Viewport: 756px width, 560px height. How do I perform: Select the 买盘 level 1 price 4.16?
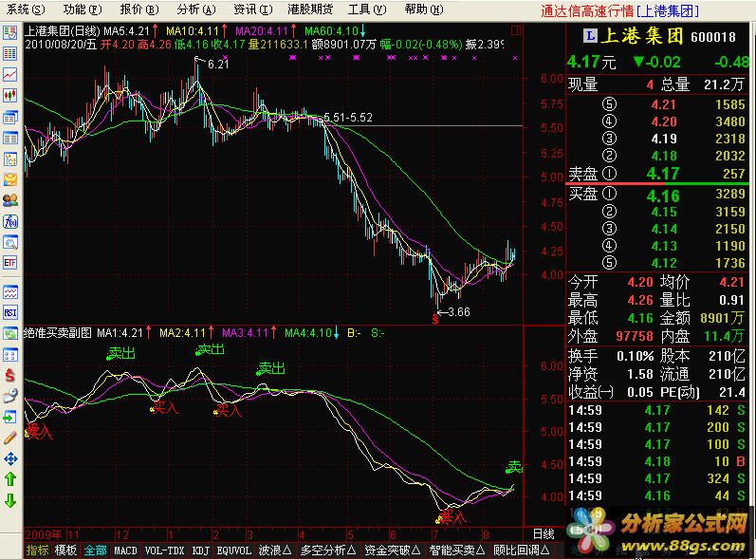[x=663, y=196]
